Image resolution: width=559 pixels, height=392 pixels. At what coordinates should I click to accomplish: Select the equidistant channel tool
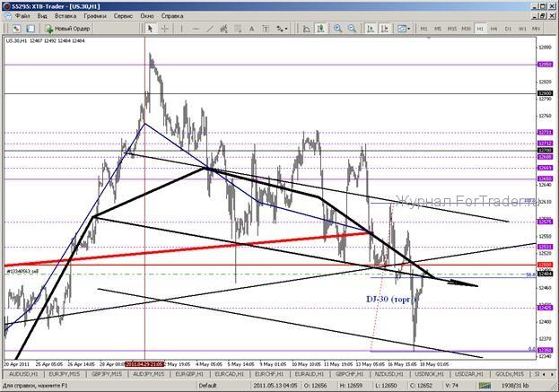223,29
